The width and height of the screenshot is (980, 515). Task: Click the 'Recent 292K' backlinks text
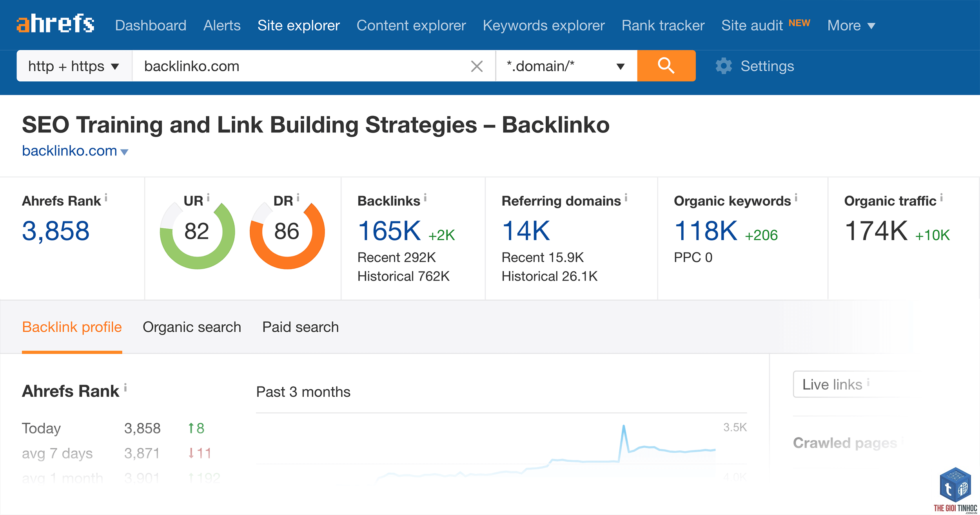[396, 257]
